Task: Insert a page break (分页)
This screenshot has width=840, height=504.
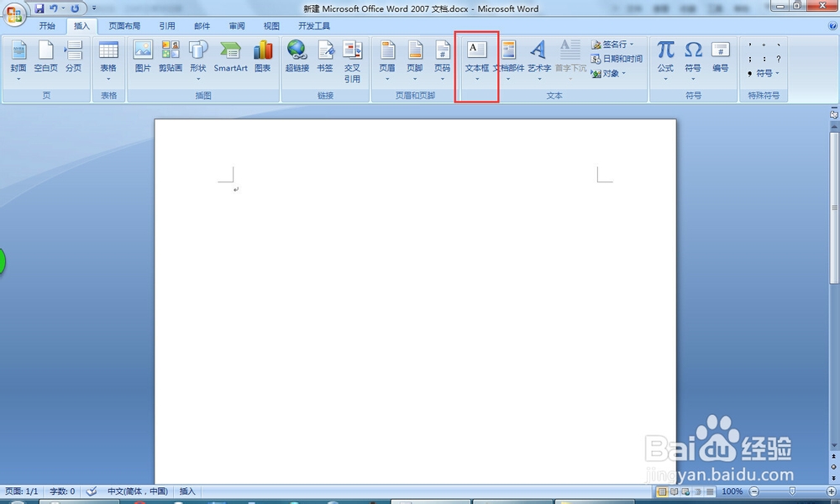Action: point(73,57)
